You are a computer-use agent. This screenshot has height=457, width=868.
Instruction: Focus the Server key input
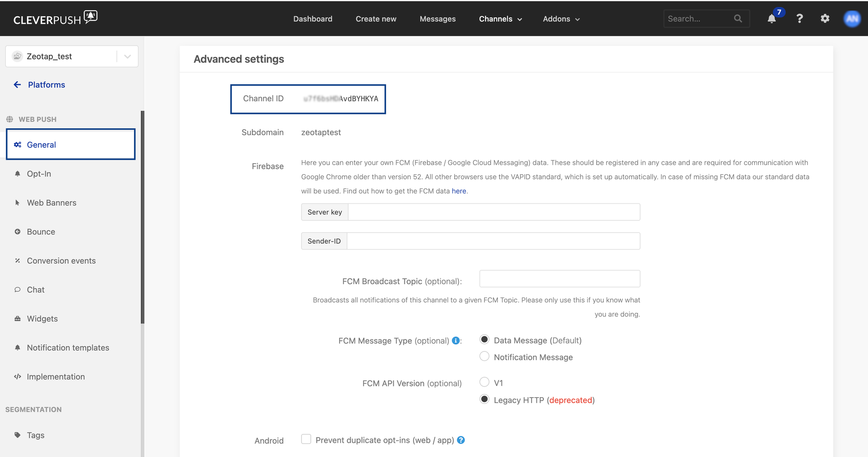494,212
